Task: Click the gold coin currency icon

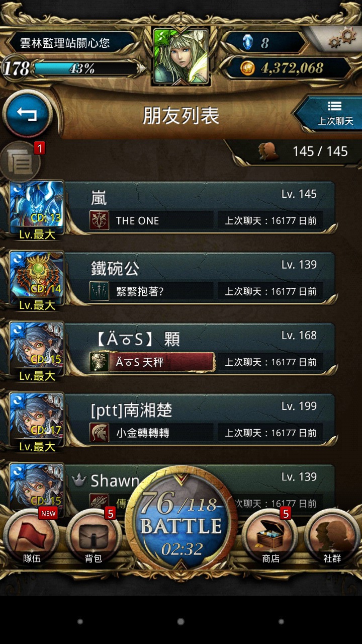Action: (247, 68)
